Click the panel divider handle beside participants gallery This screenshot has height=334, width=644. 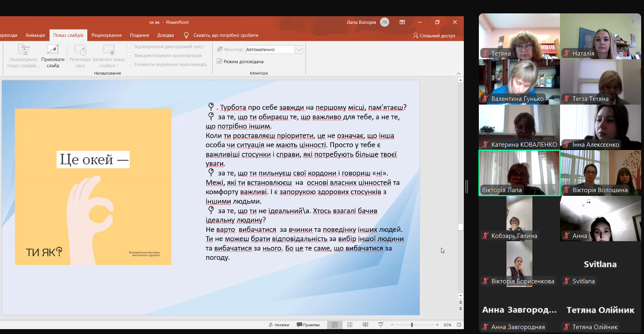click(x=467, y=186)
